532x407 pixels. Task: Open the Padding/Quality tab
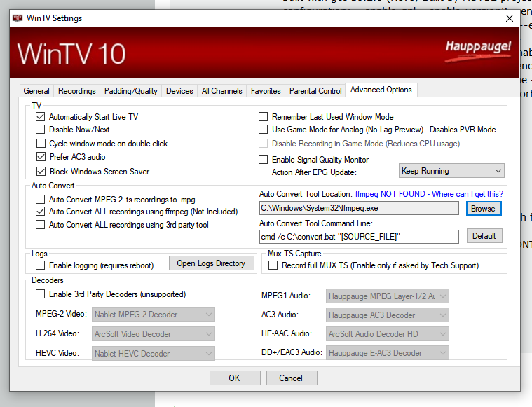pyautogui.click(x=131, y=91)
